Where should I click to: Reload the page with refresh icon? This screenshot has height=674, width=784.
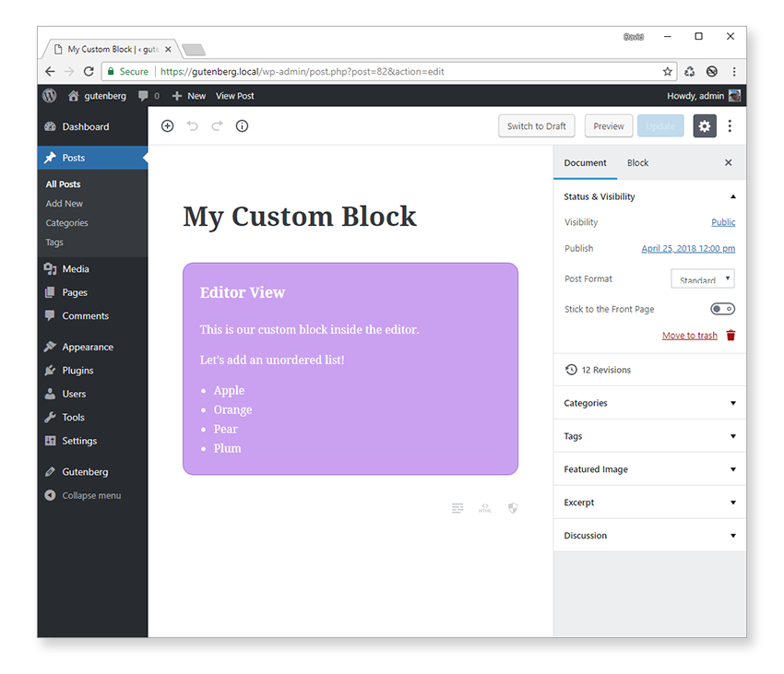[89, 72]
